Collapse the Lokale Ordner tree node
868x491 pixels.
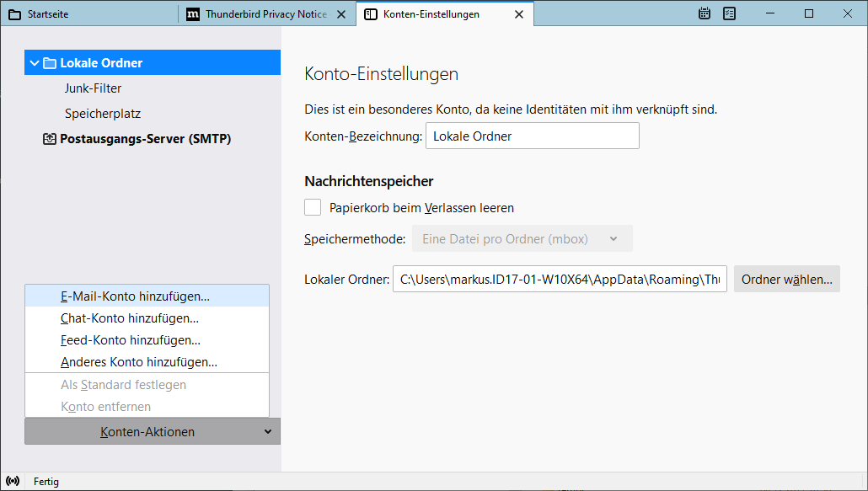(35, 63)
